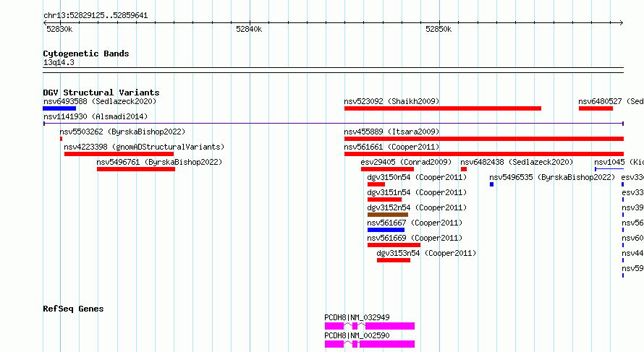The height and width of the screenshot is (352, 644).
Task: Click the nsv6482438 (Sedlazeck2020) label
Action: [517, 162]
